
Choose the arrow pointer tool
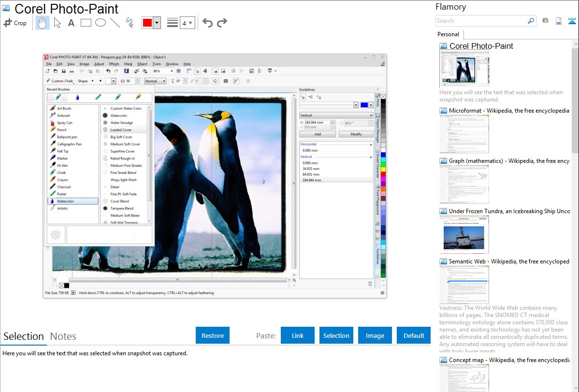tap(57, 23)
